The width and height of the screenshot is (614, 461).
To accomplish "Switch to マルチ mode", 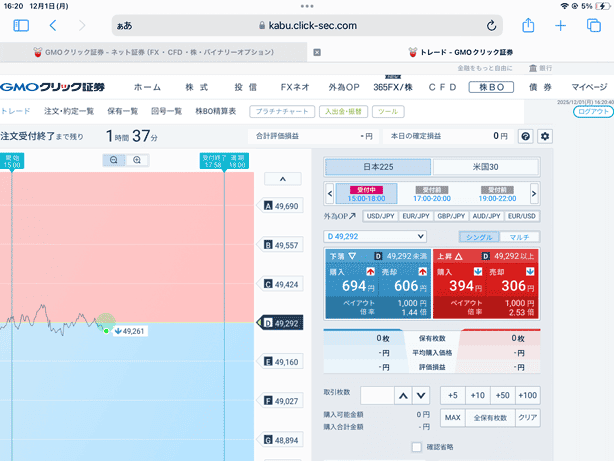I will 520,237.
